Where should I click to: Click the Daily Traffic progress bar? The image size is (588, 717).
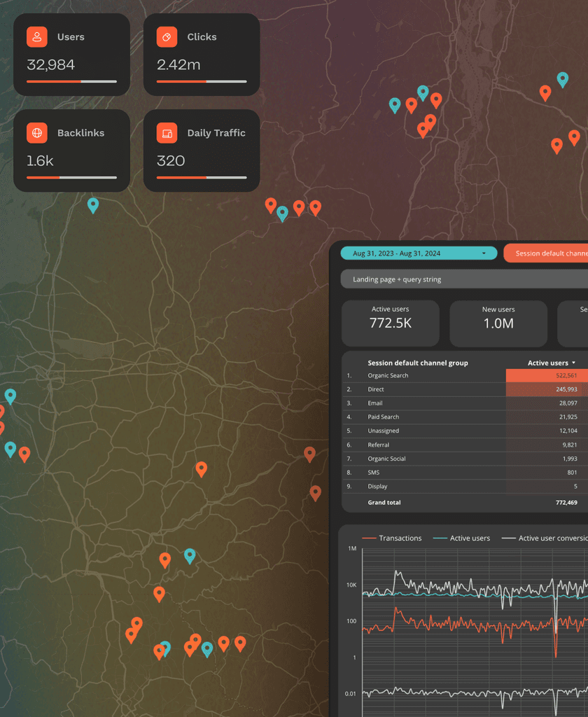pos(202,177)
